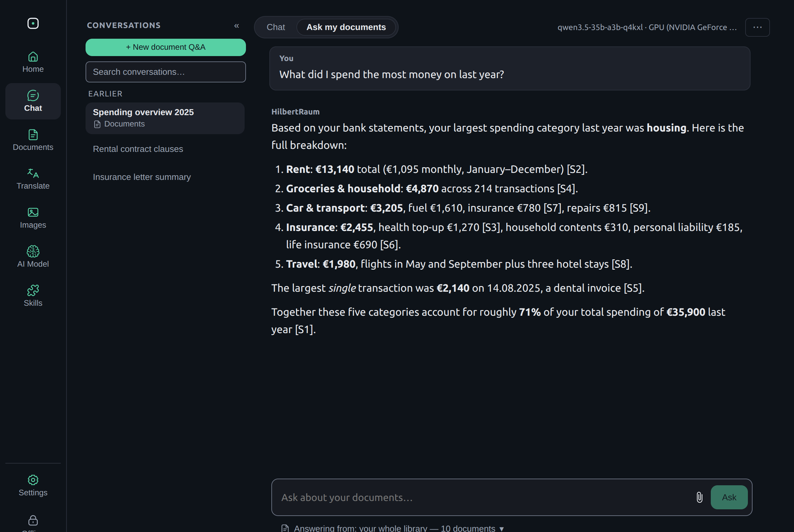Screen dimensions: 794x532
Task: Open the Documents section icon
Action: point(33,134)
